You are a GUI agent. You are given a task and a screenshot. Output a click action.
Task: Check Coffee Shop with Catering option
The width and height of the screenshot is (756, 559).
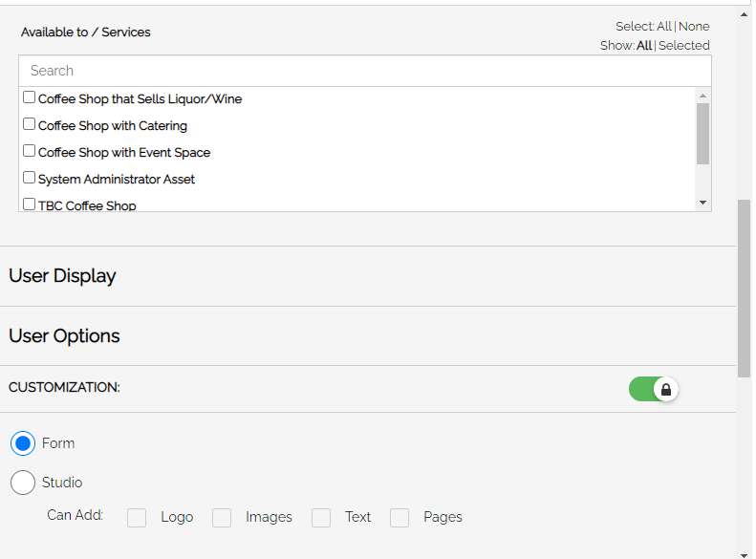[x=30, y=124]
